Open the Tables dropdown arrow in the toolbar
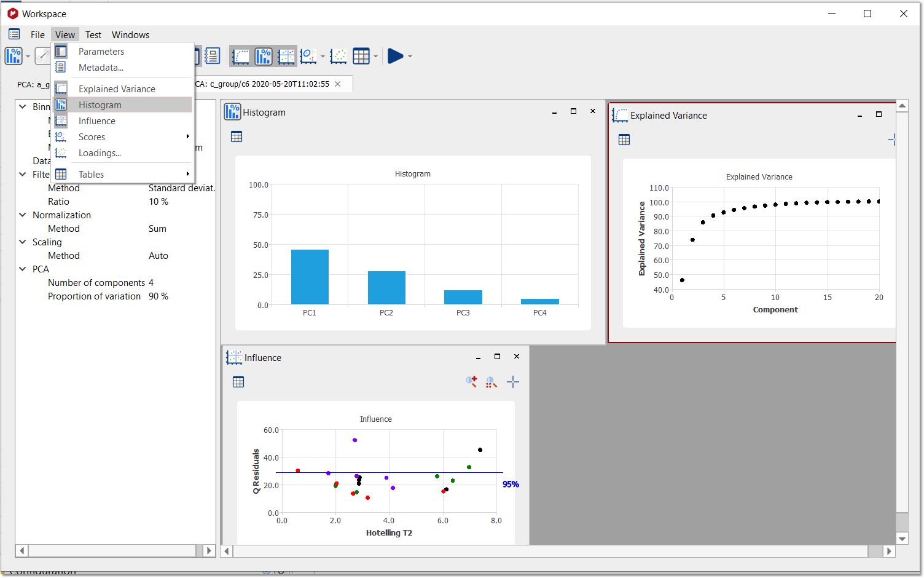 click(376, 57)
